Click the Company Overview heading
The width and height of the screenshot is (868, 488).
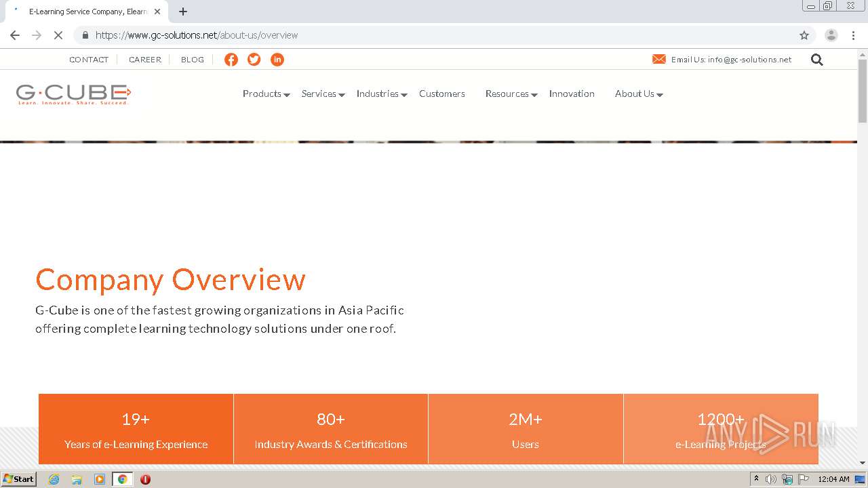(171, 280)
